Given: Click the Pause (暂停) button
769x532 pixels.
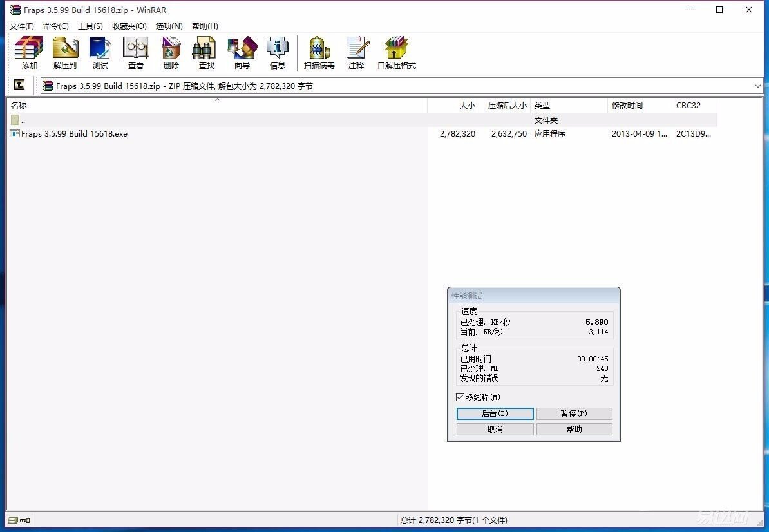Looking at the screenshot, I should [x=574, y=413].
